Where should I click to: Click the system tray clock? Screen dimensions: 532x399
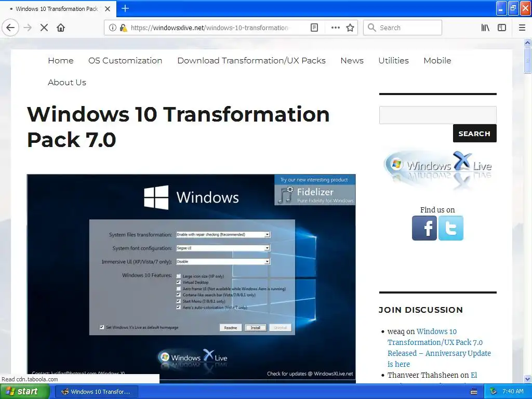click(513, 391)
